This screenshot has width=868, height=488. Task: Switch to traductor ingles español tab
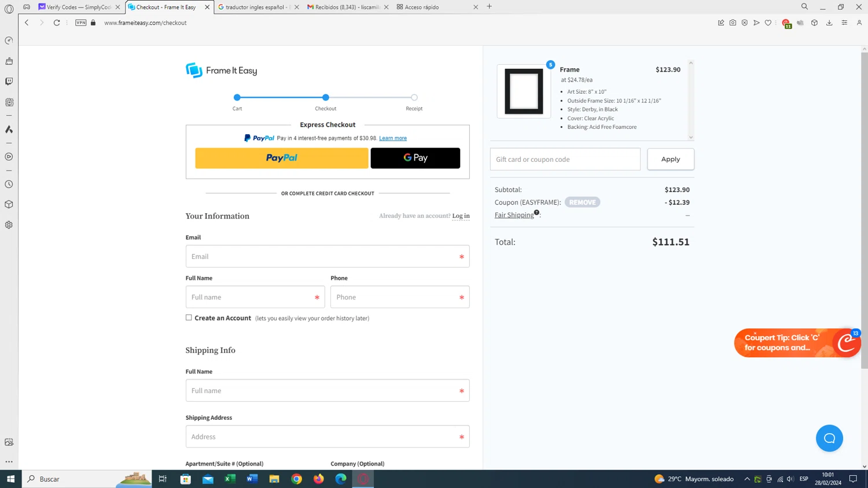(258, 7)
